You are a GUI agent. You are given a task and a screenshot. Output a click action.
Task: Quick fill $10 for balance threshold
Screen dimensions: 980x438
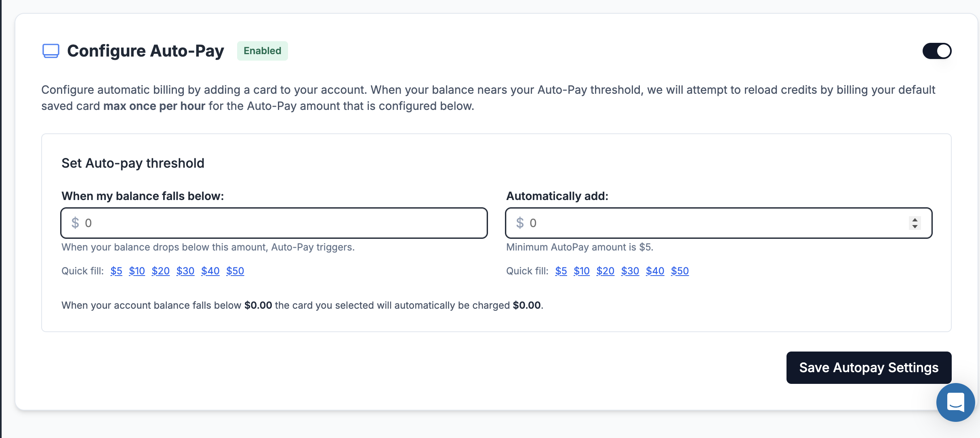pyautogui.click(x=137, y=271)
